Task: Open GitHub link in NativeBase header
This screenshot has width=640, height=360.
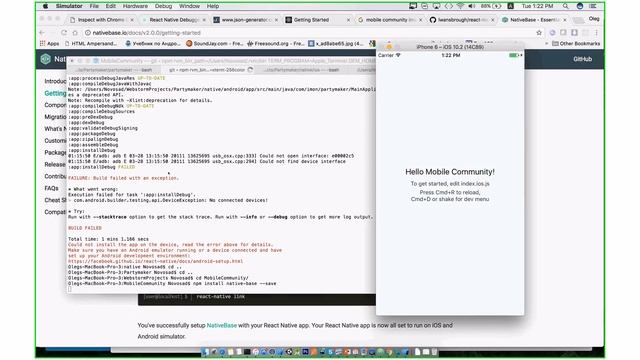Action: [582, 59]
